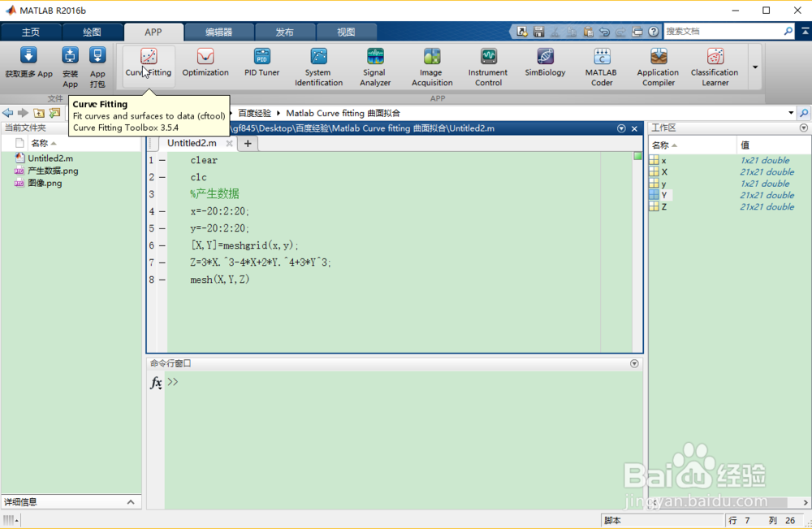Click search magnifier in address bar
This screenshot has width=812, height=529.
click(x=804, y=113)
